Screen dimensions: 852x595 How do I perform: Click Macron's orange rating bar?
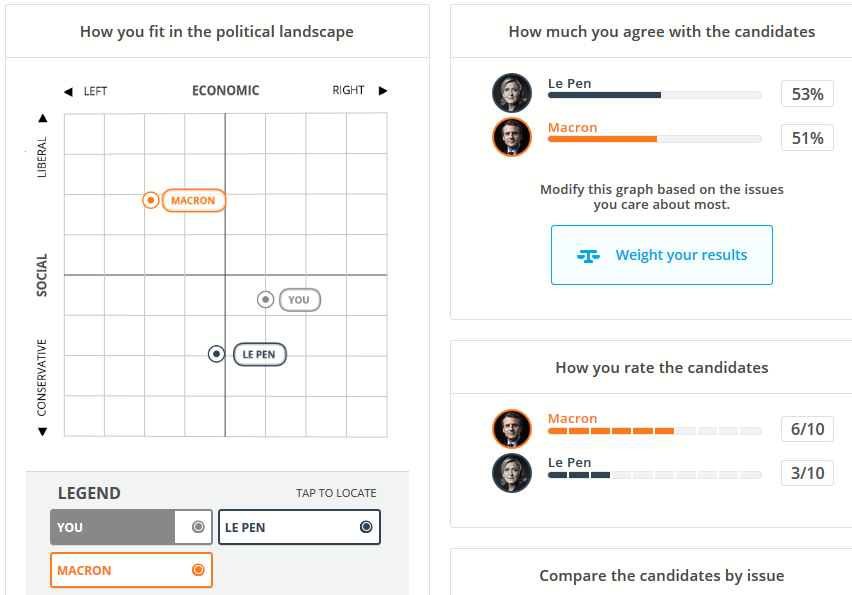(x=655, y=431)
